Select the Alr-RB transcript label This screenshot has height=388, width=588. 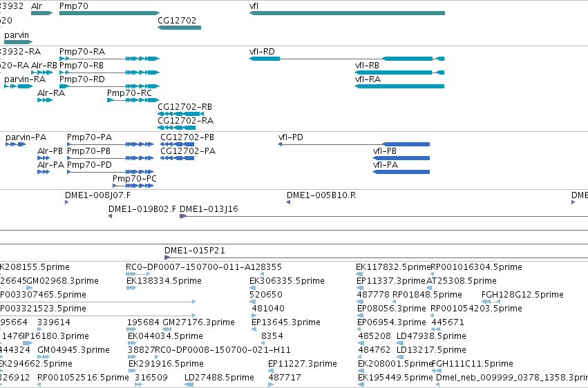(x=44, y=65)
